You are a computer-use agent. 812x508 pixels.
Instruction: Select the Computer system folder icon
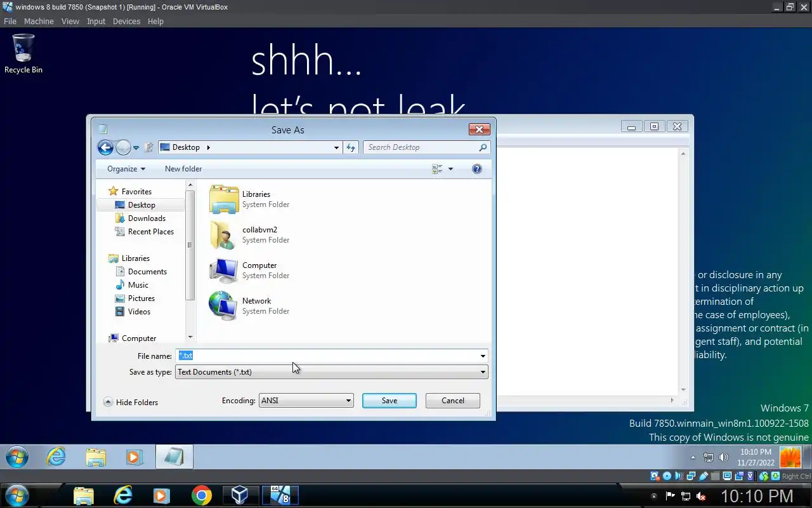224,271
